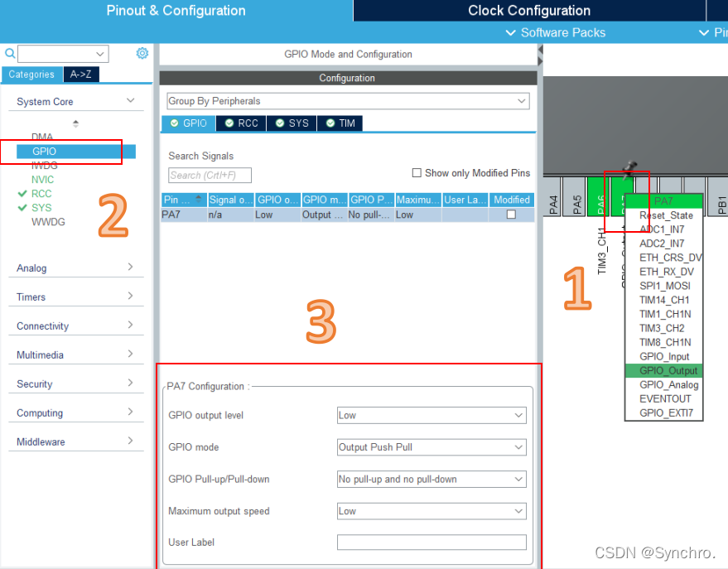Choose TIM14_CH1 from PA7 menu
The image size is (728, 569).
pos(664,301)
